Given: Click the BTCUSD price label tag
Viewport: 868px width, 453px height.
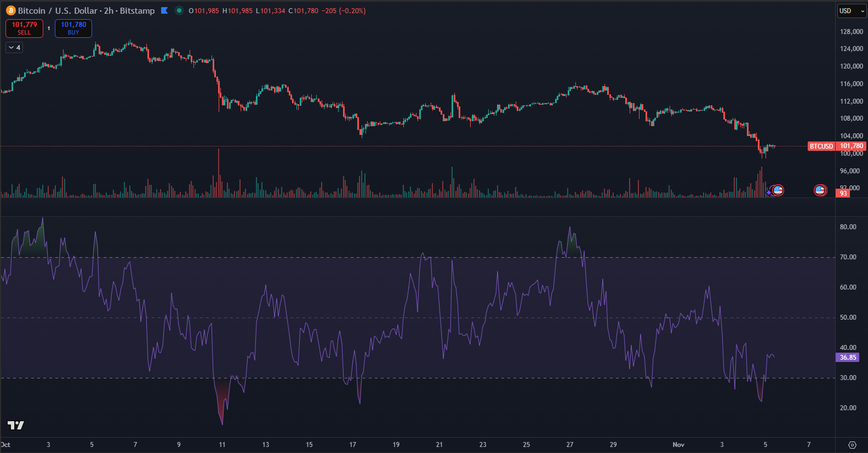Looking at the screenshot, I should pyautogui.click(x=821, y=146).
